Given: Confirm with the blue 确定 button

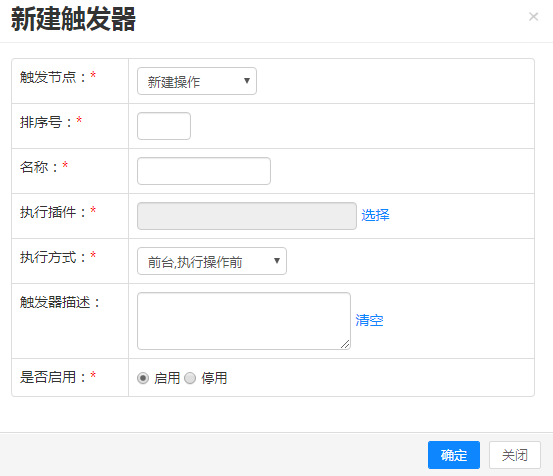Looking at the screenshot, I should [x=454, y=455].
